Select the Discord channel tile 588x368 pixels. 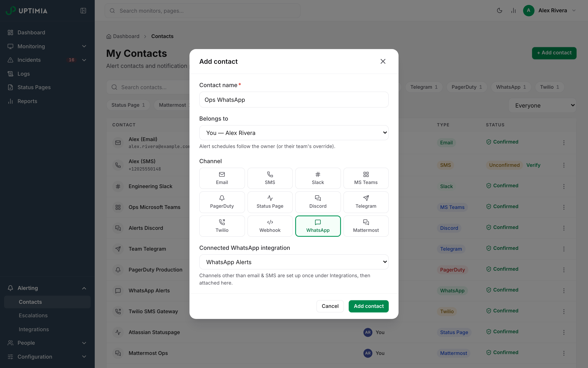pyautogui.click(x=318, y=202)
